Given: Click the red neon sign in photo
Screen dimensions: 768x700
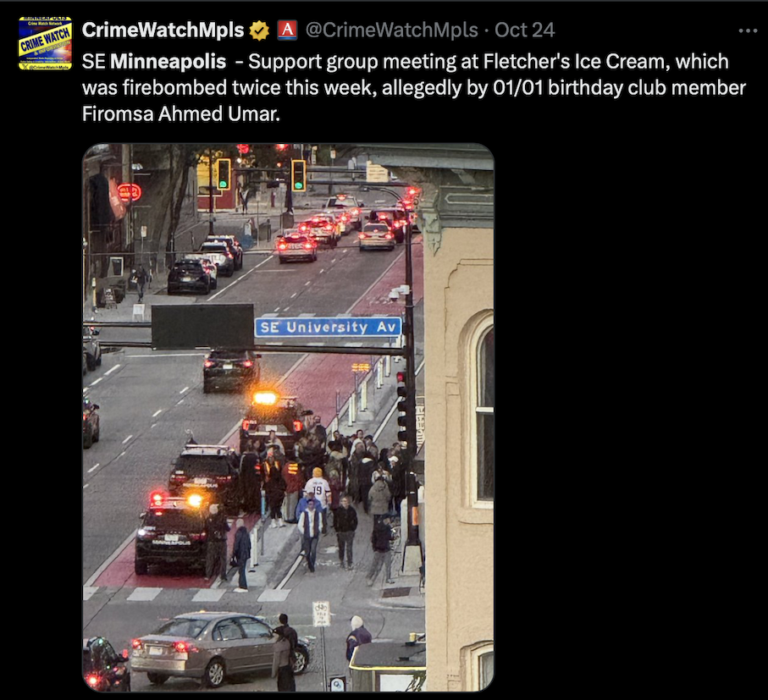Looking at the screenshot, I should [129, 192].
